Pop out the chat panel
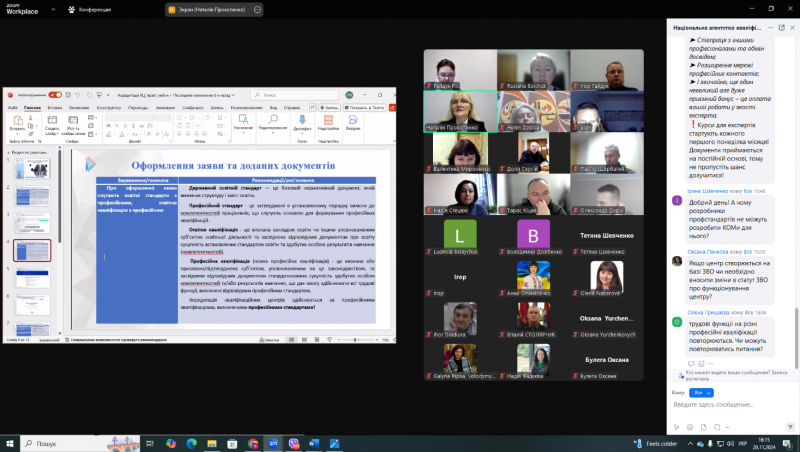Screen dimensions: 800x452 (782, 28)
